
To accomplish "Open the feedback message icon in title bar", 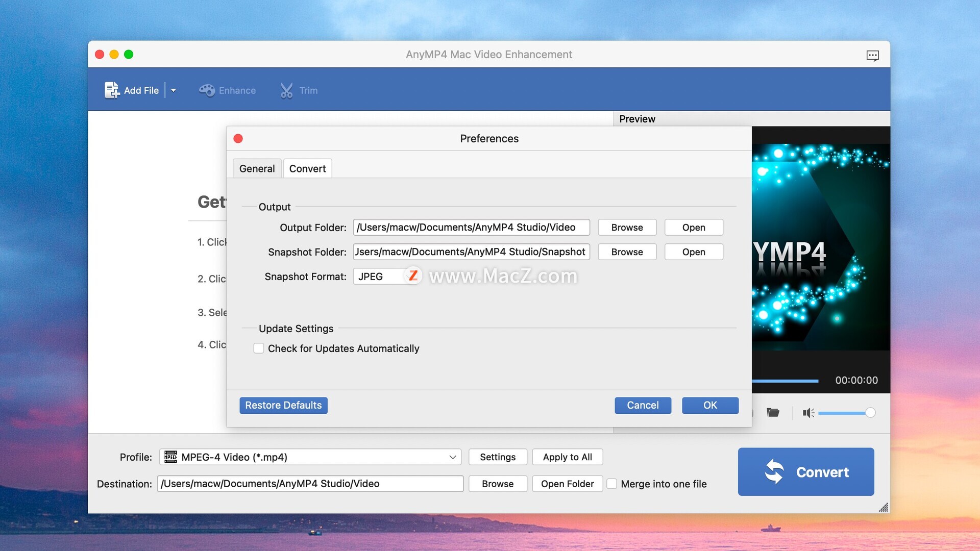I will [872, 55].
